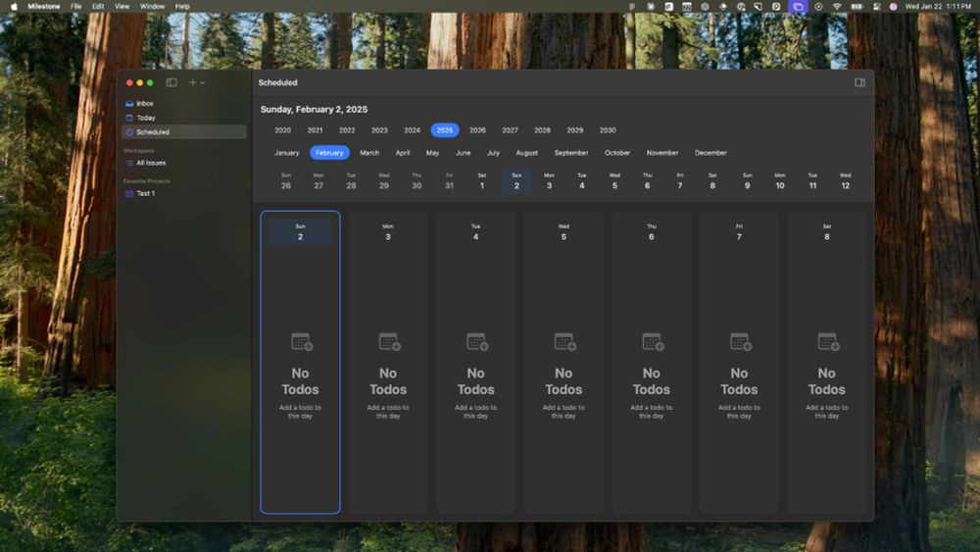
Task: Switch to September month
Action: tap(571, 153)
